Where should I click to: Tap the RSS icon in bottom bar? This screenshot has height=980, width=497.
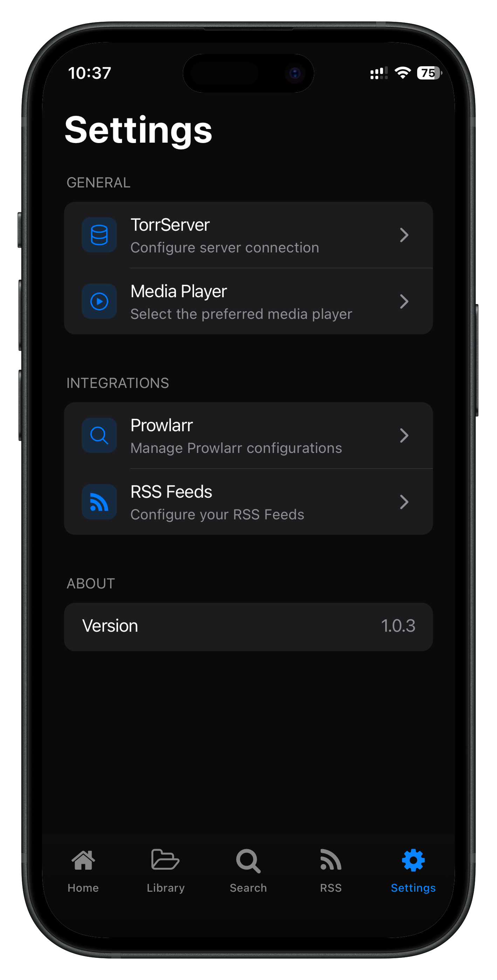pos(331,859)
